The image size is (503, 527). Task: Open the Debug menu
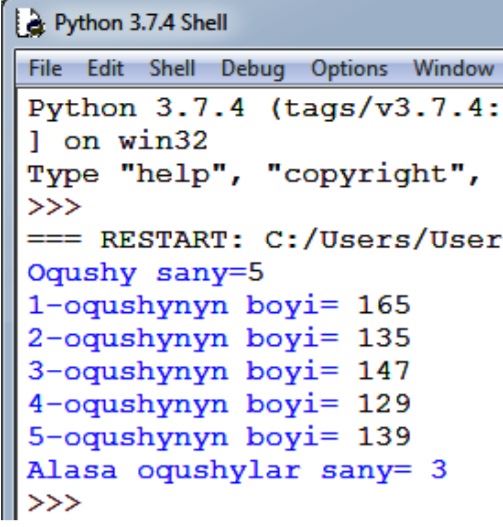click(253, 70)
